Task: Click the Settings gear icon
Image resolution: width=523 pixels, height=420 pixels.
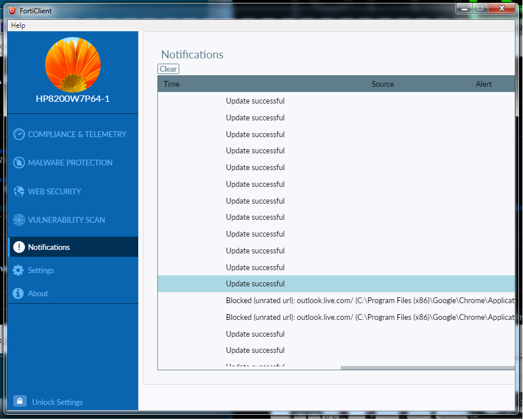Action: point(19,271)
